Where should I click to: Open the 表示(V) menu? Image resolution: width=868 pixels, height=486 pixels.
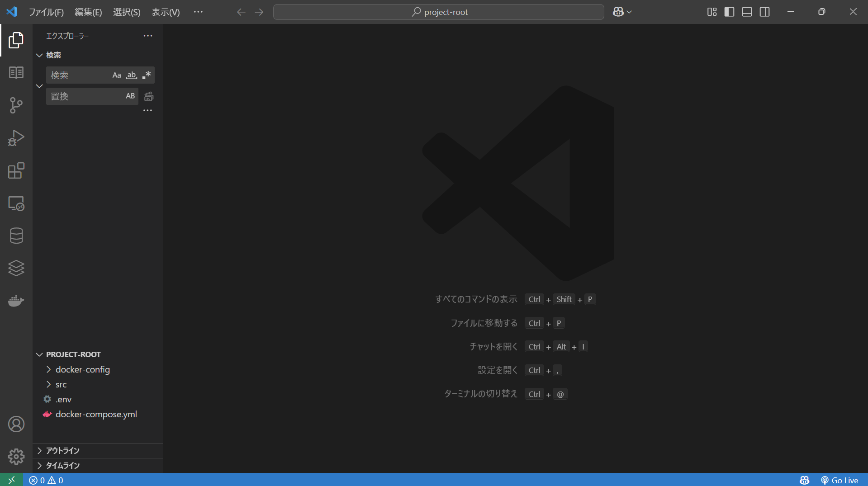point(166,12)
